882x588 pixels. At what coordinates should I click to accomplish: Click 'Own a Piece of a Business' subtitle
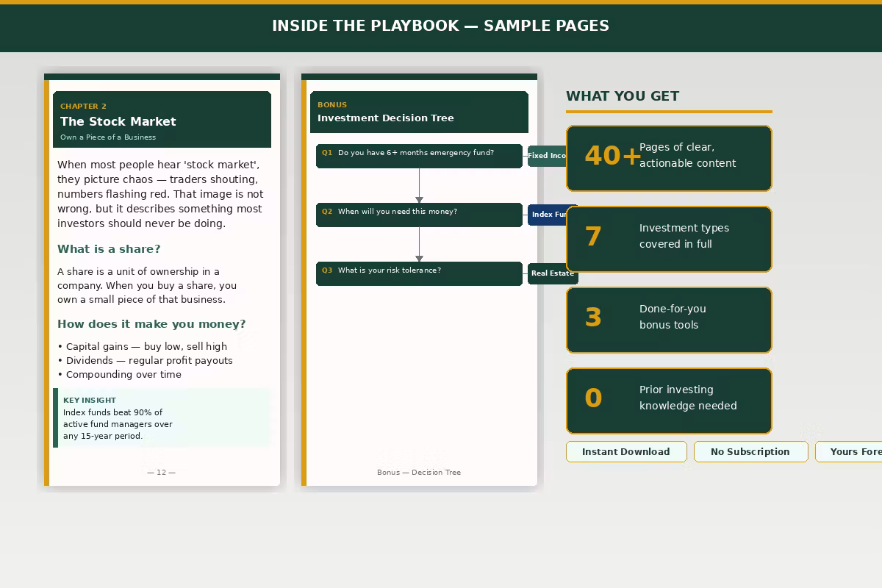coord(108,137)
